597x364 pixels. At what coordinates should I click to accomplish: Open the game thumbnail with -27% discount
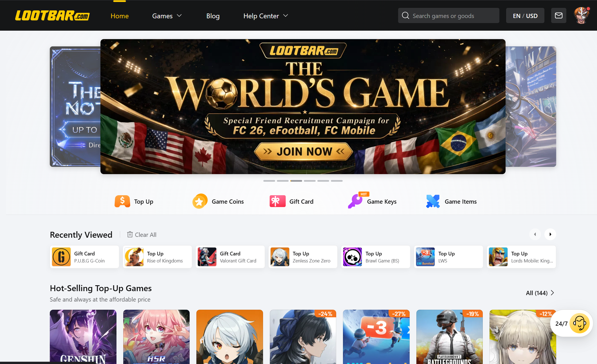(x=376, y=337)
